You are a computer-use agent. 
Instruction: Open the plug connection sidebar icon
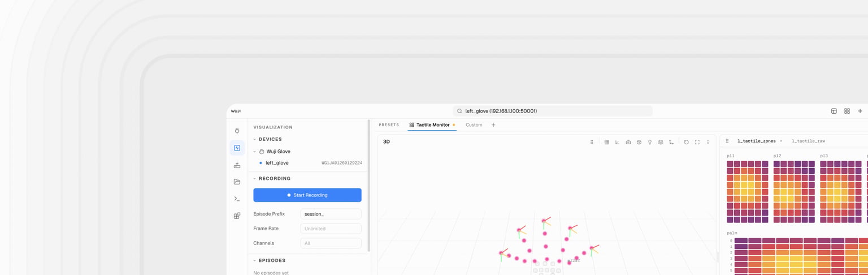237,131
